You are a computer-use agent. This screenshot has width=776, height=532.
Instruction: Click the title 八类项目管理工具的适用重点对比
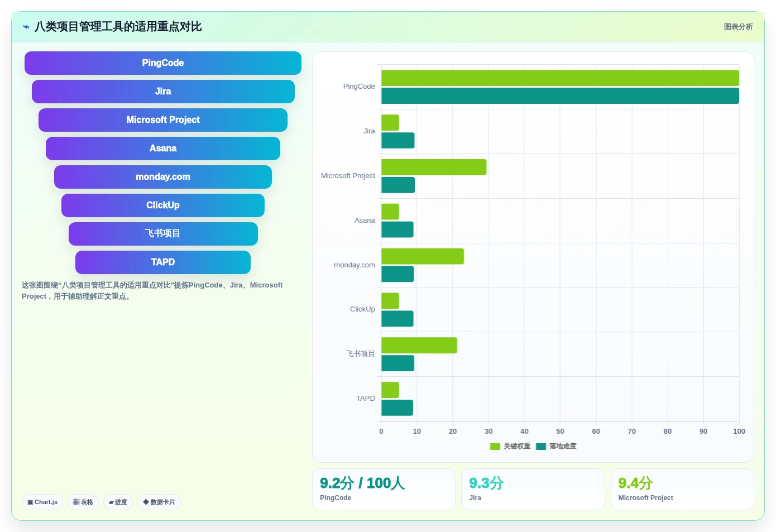[118, 27]
